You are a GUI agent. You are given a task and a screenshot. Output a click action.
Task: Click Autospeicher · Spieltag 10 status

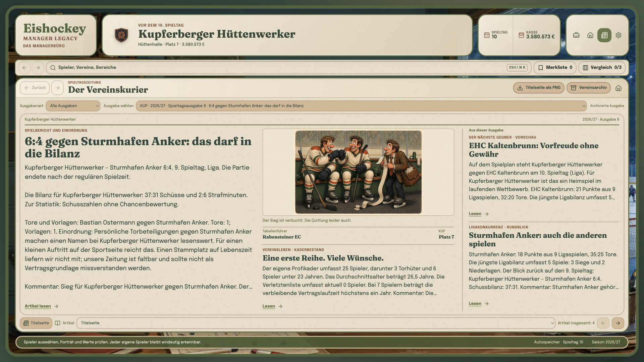pyautogui.click(x=558, y=342)
